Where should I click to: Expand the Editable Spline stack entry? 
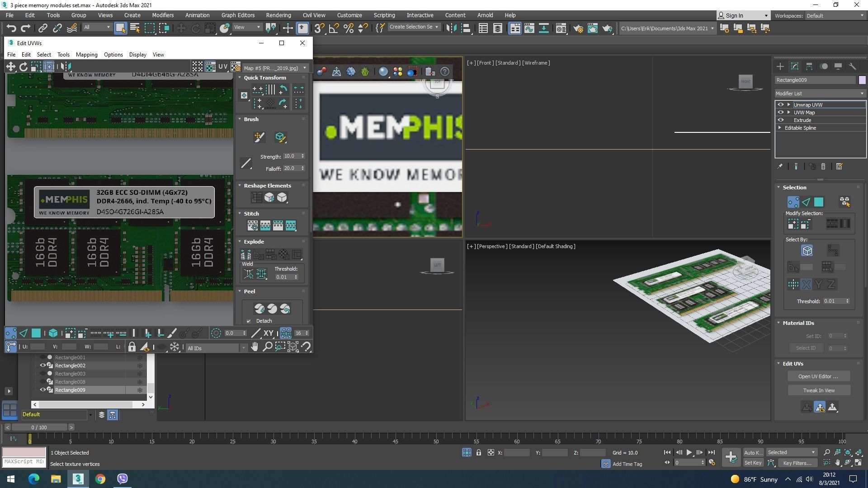[x=780, y=128]
